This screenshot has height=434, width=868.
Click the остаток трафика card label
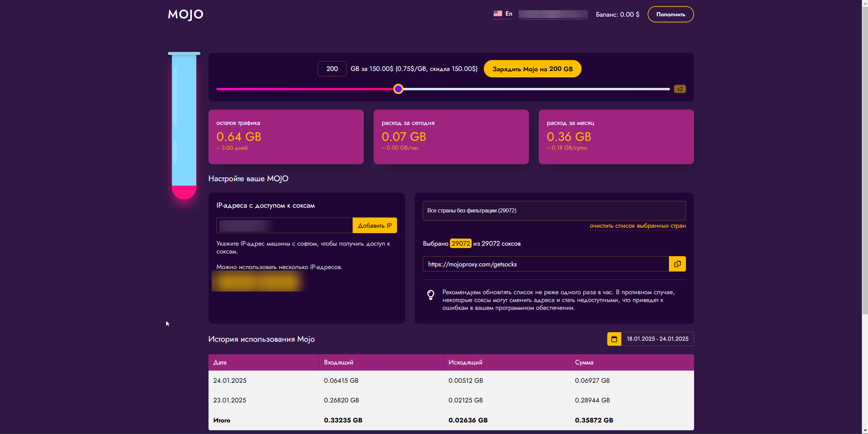[238, 123]
